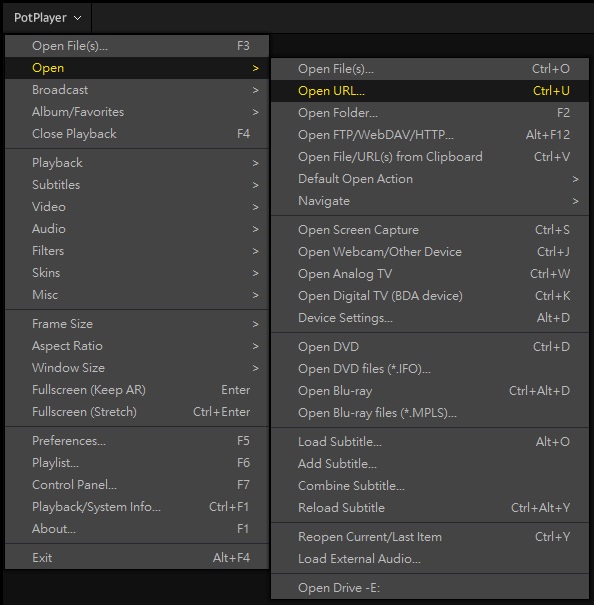Open Playlist... entry
This screenshot has width=594, height=605.
pyautogui.click(x=137, y=463)
